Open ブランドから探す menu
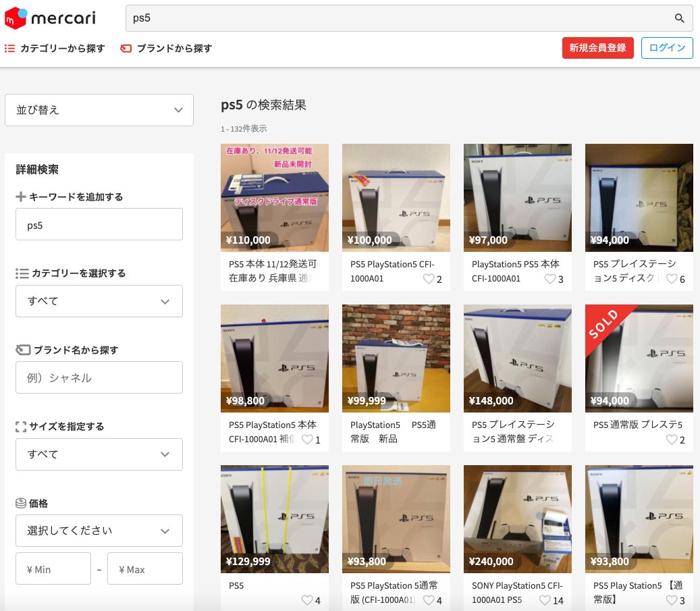 coord(166,49)
